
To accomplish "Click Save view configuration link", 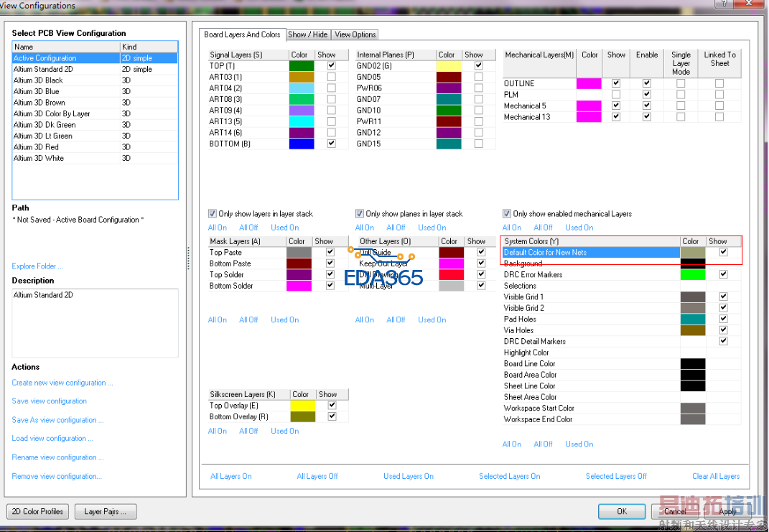I will [x=49, y=401].
